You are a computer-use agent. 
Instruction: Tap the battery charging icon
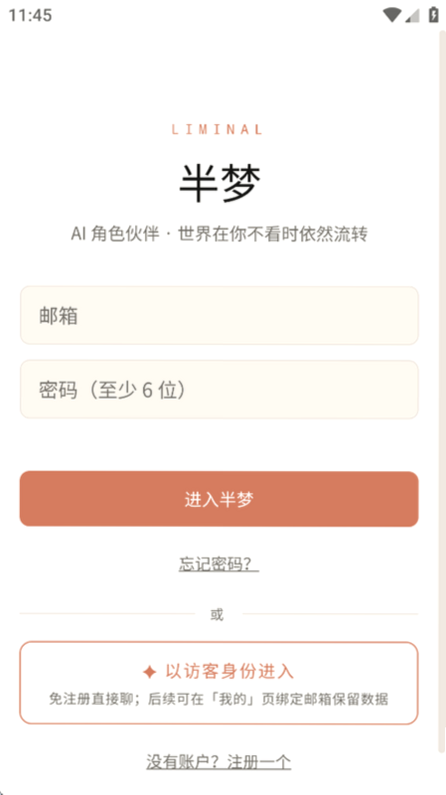[433, 15]
